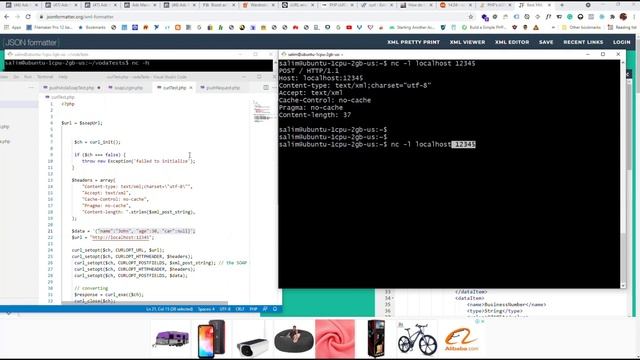Viewport: 640px width, 360px height.
Task: Collapse XML line 34 fold arrow
Action: (393, 298)
